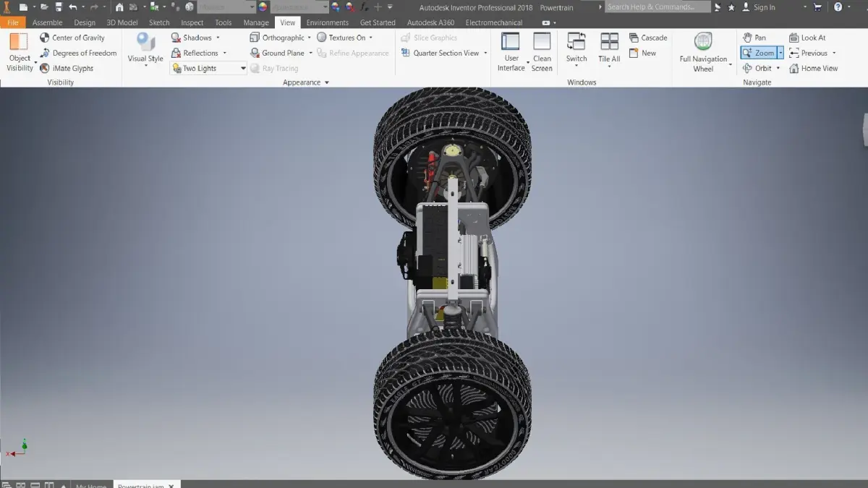Toggle Center of Gravity display
This screenshot has height=488, width=868.
[x=72, y=38]
